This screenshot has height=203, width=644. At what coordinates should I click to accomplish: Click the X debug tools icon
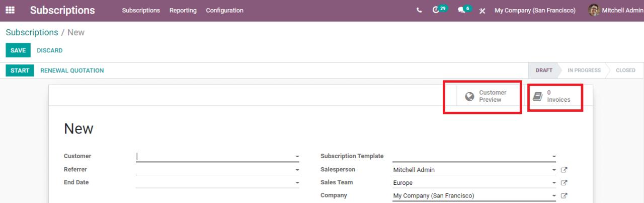[x=482, y=11]
